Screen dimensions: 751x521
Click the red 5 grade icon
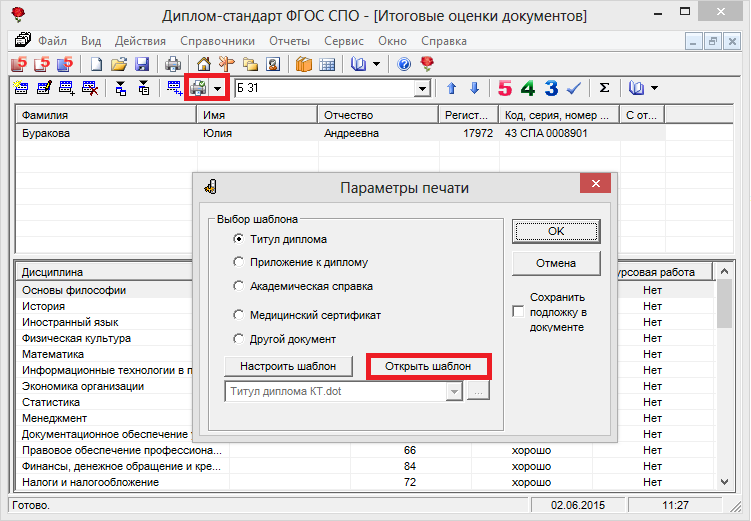(505, 88)
